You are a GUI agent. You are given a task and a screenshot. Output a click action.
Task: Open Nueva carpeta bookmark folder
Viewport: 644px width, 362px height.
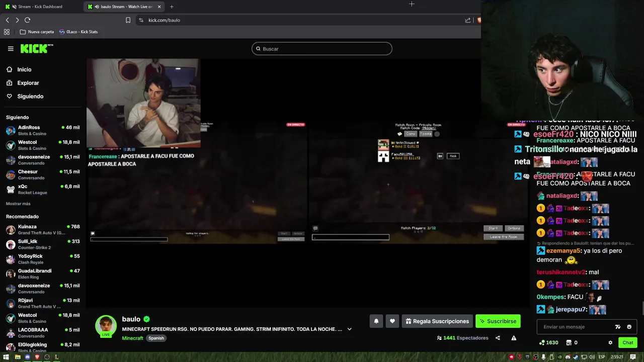[x=37, y=32]
